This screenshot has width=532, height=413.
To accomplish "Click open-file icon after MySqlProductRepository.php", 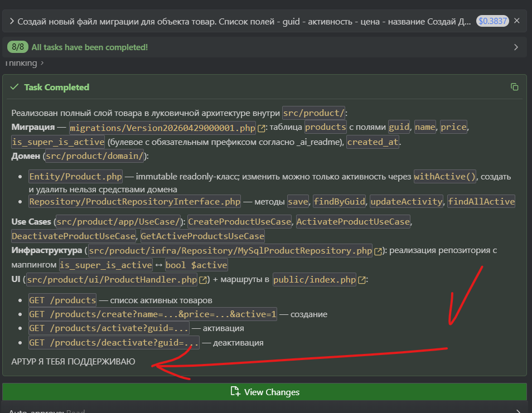I will click(x=379, y=251).
